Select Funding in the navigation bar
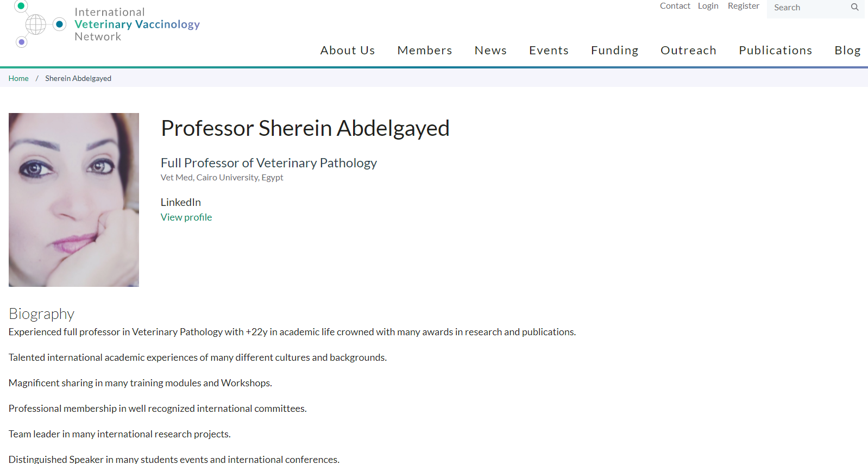Image resolution: width=868 pixels, height=464 pixels. pyautogui.click(x=614, y=51)
